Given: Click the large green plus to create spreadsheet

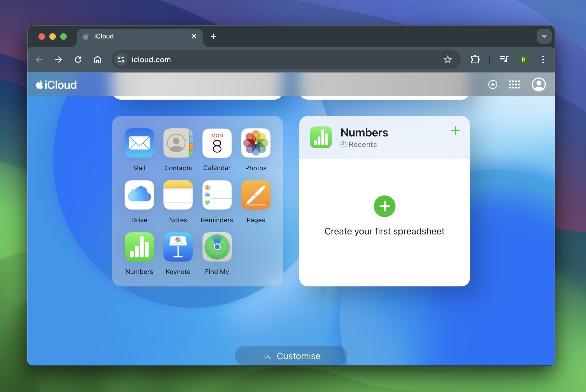Looking at the screenshot, I should point(384,206).
